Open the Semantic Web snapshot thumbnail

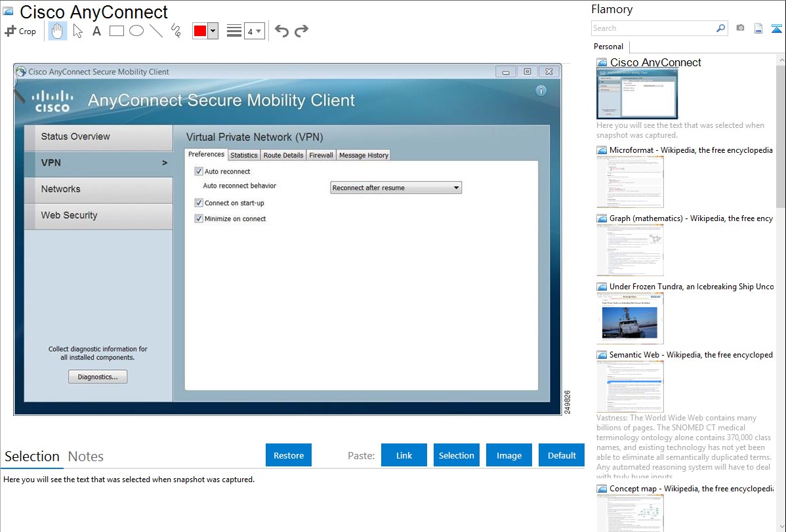tap(630, 386)
